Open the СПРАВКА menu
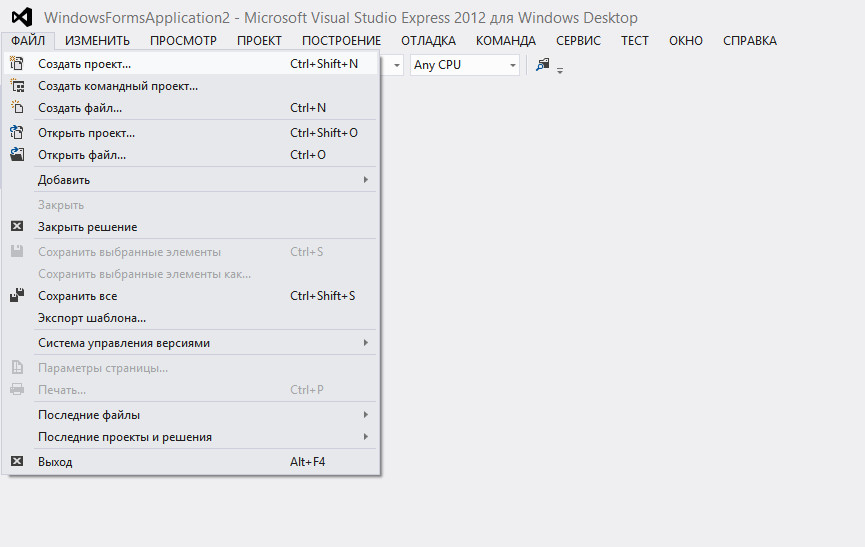Image resolution: width=865 pixels, height=547 pixels. [750, 40]
